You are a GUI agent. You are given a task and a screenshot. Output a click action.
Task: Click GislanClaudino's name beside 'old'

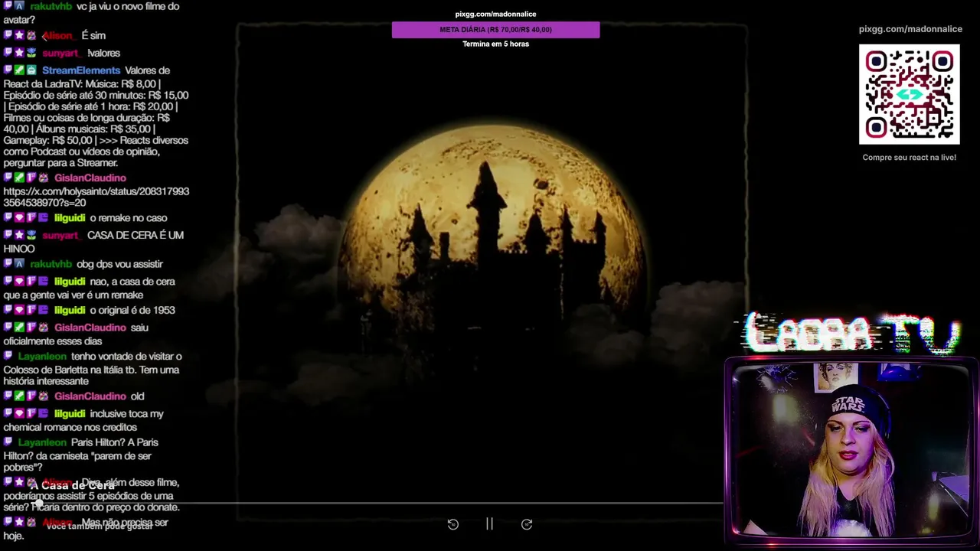coord(90,396)
